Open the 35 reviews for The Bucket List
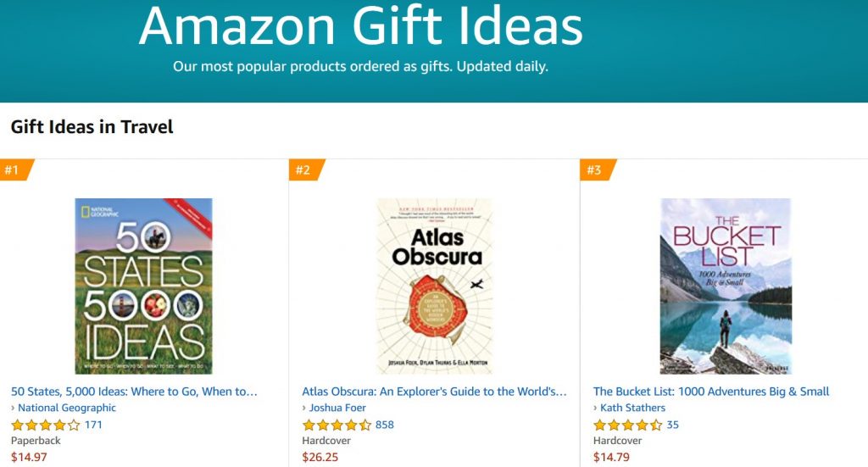868x467 pixels. (x=672, y=425)
